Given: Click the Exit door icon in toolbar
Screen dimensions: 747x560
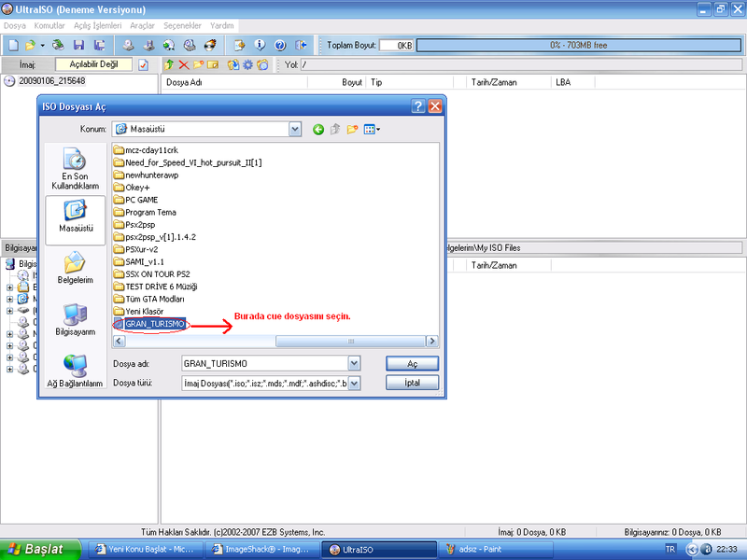Looking at the screenshot, I should click(x=301, y=45).
